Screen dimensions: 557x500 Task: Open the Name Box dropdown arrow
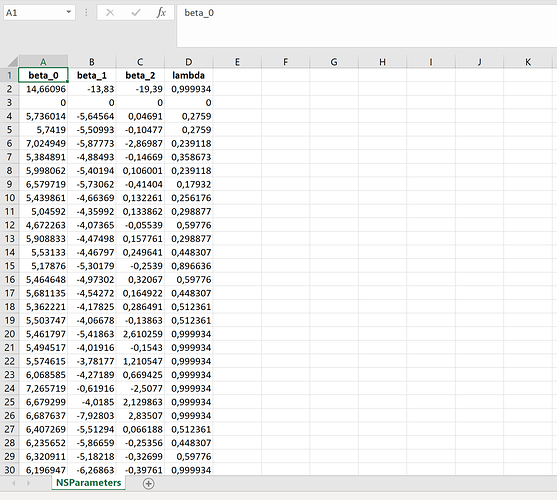point(69,12)
